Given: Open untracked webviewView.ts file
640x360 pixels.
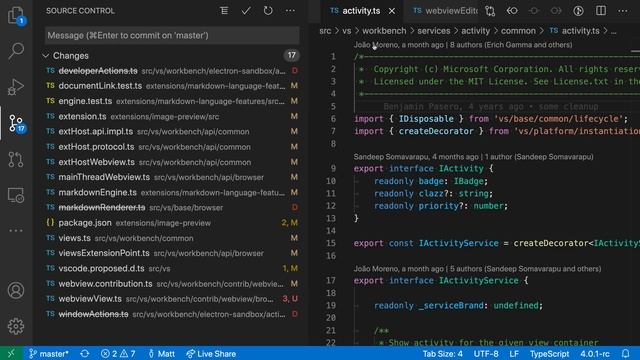Looking at the screenshot, I should click(171, 299).
